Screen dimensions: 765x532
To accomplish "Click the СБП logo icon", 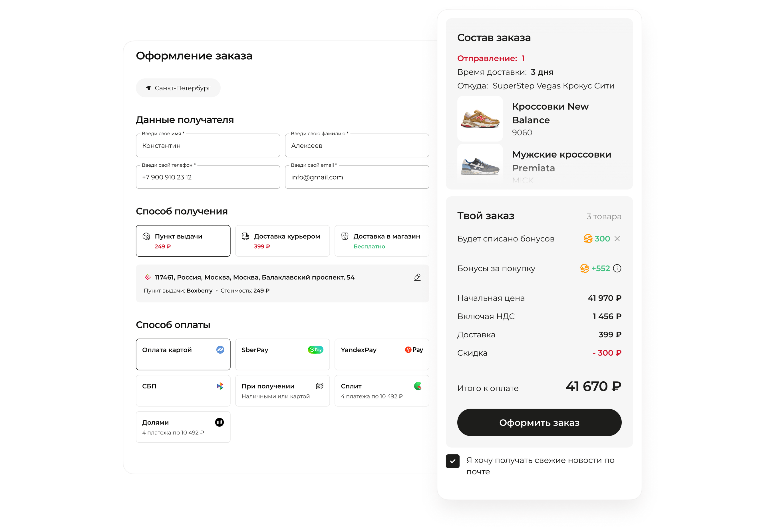I will click(220, 386).
